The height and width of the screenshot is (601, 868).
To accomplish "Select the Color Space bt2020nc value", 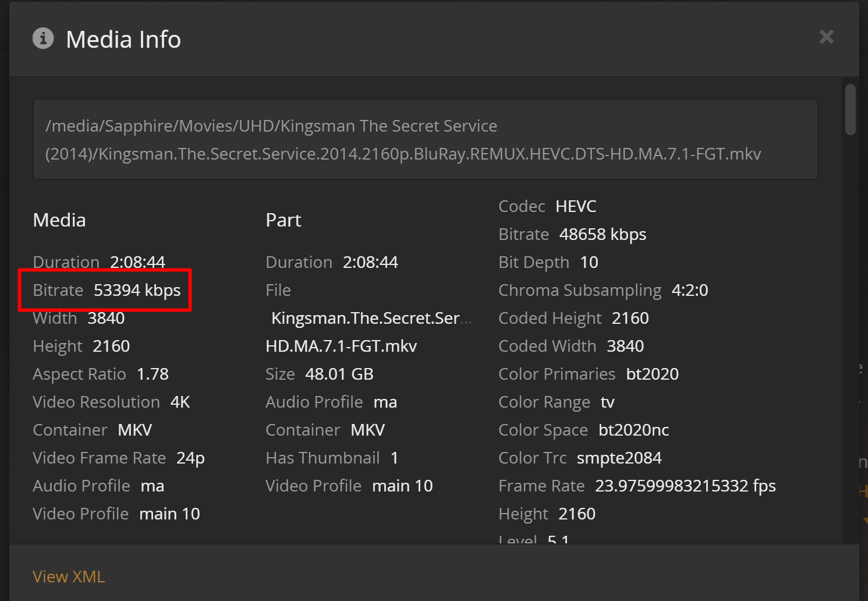I will coord(633,430).
